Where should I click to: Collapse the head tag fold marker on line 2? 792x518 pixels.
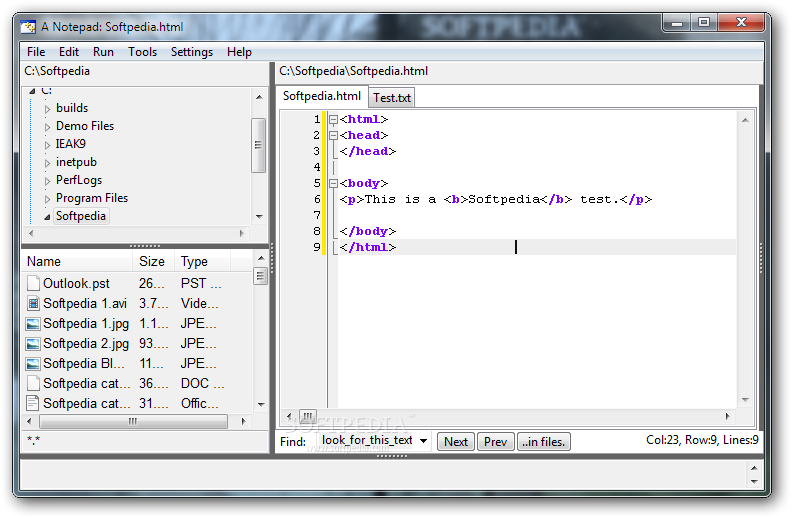pos(333,135)
